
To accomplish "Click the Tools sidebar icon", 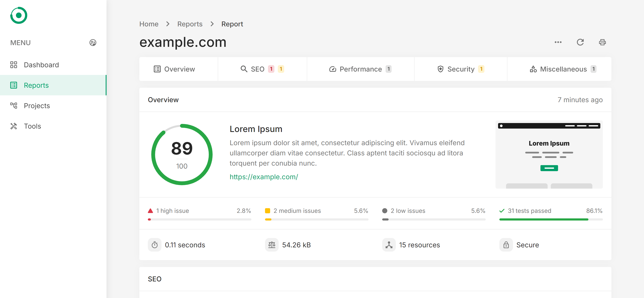I will click(x=14, y=126).
